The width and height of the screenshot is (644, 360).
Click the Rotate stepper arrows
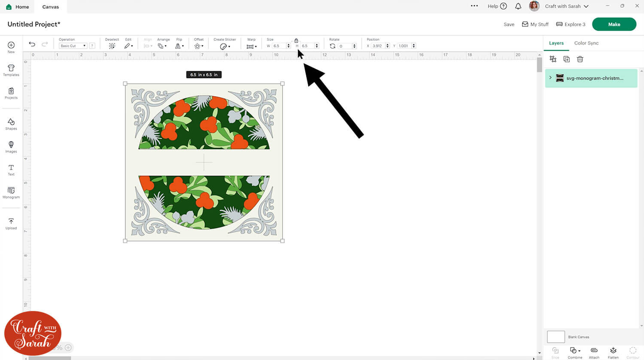click(354, 46)
